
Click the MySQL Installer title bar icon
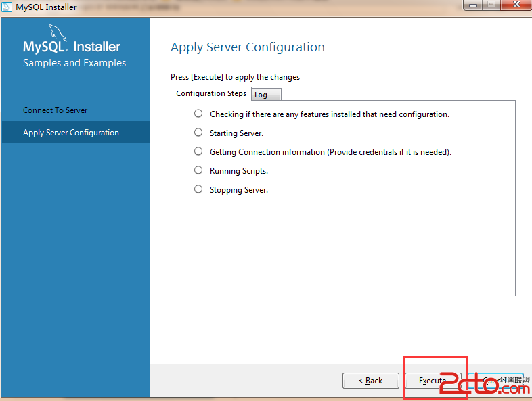point(7,7)
